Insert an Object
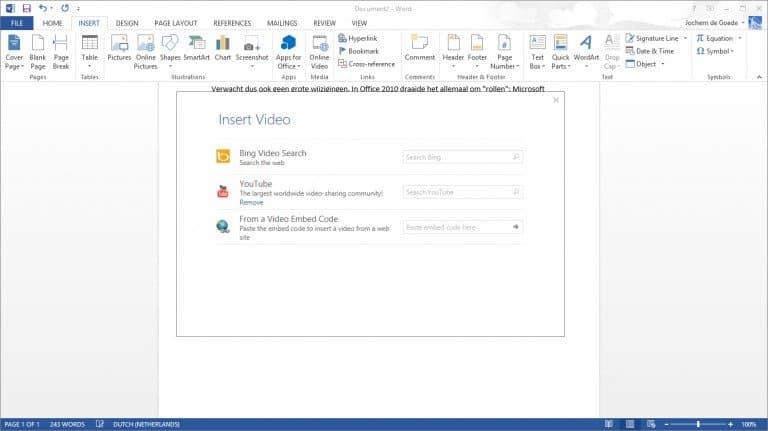This screenshot has height=431, width=768. 641,64
